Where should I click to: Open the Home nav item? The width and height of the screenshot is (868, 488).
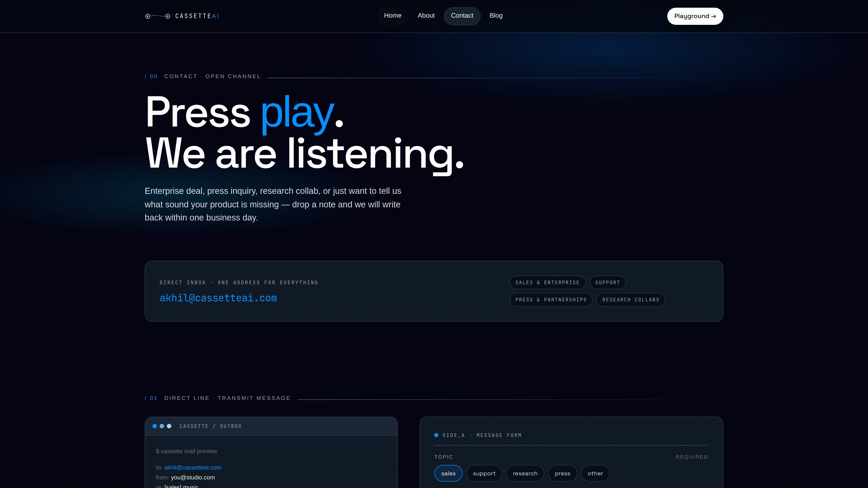tap(393, 16)
